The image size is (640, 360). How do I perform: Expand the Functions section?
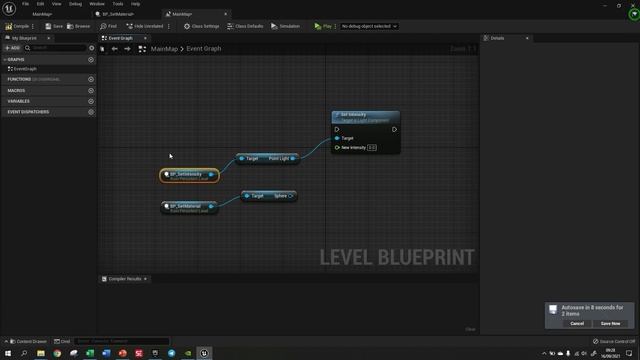click(19, 79)
